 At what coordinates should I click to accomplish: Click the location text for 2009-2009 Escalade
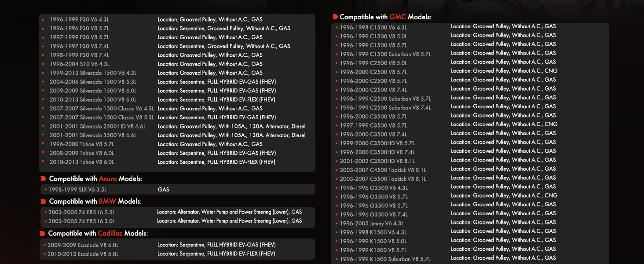point(217,245)
